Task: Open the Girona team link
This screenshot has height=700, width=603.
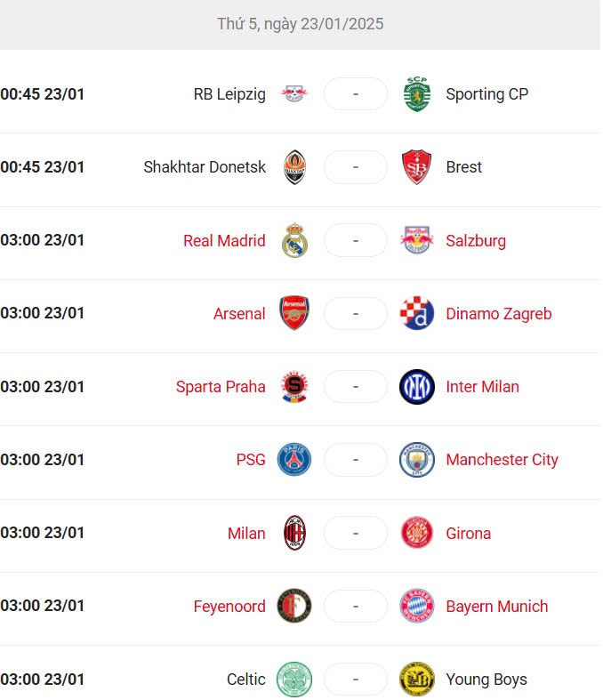Action: click(x=468, y=534)
